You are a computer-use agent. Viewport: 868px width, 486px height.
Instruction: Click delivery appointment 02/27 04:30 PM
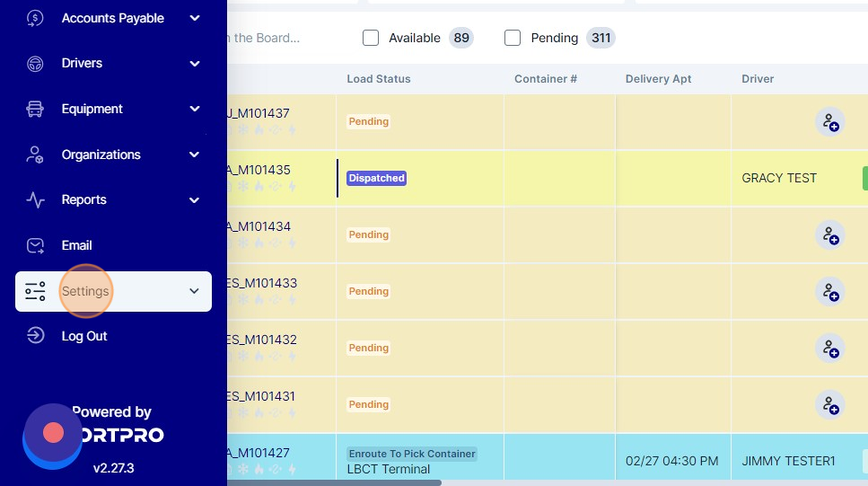coord(671,461)
